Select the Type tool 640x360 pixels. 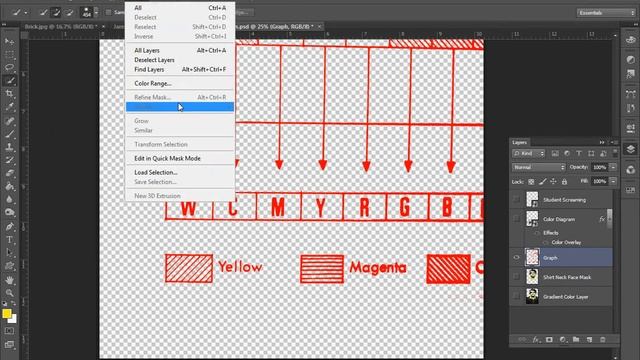coord(9,240)
